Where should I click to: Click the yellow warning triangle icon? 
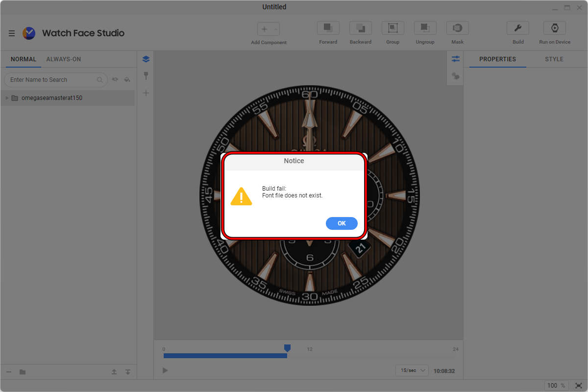pyautogui.click(x=241, y=196)
